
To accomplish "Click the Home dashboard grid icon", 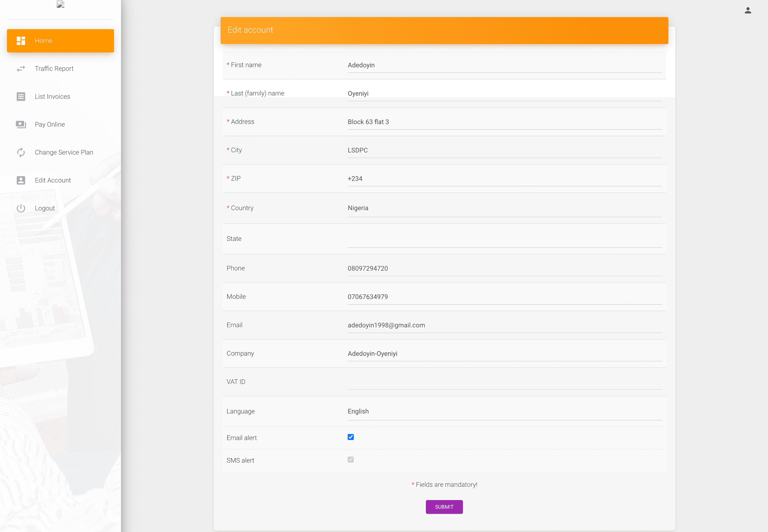I will click(21, 41).
